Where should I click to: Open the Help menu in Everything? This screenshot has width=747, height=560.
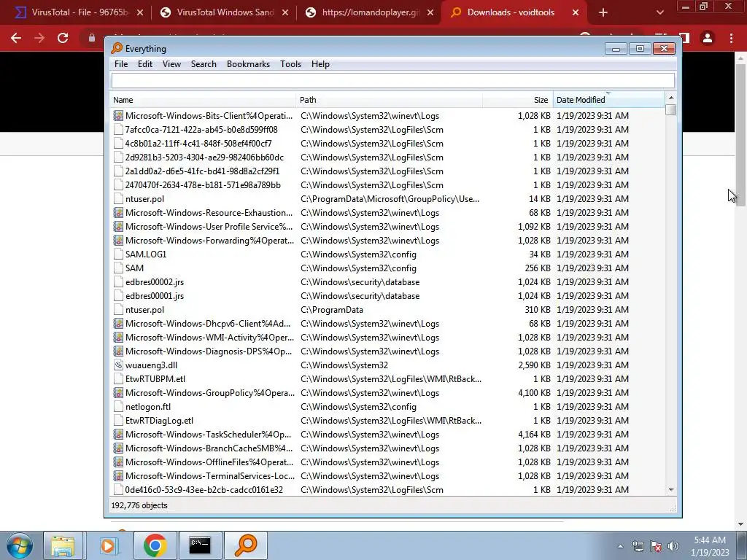point(321,64)
